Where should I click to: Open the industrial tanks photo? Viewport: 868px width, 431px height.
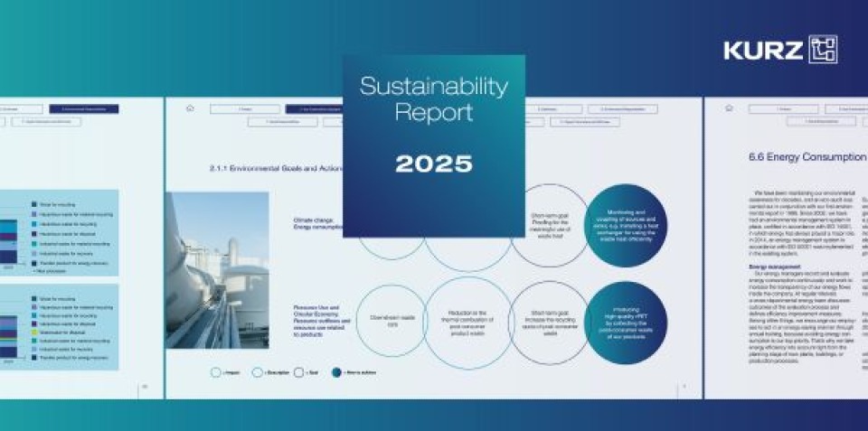click(217, 270)
